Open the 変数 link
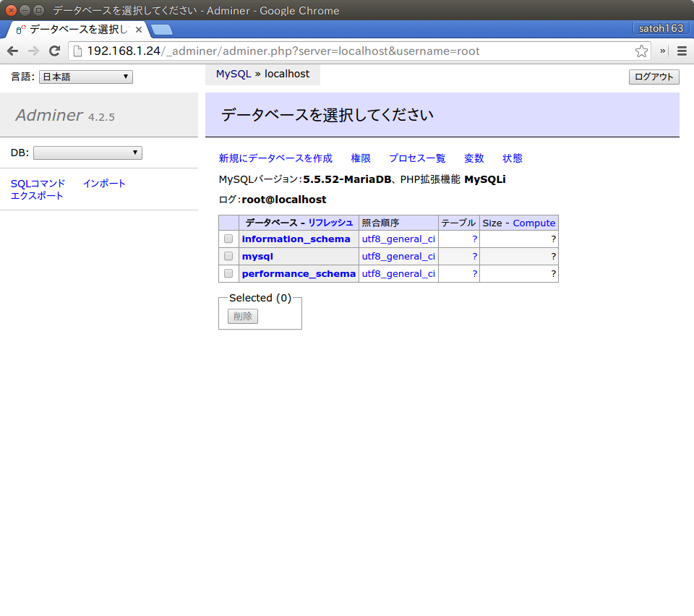The height and width of the screenshot is (616, 694). [474, 158]
